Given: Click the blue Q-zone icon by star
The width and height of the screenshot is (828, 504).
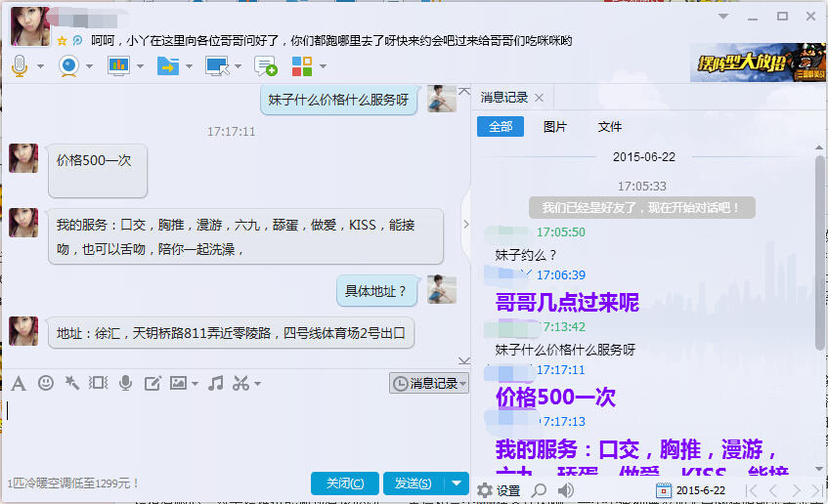Looking at the screenshot, I should pyautogui.click(x=77, y=40).
